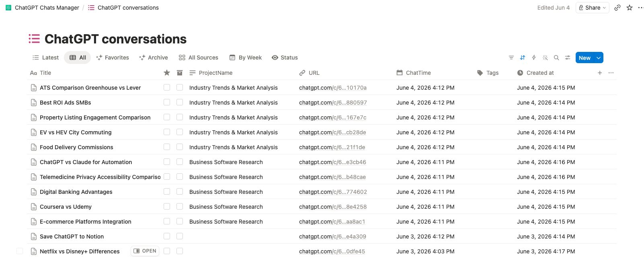Viewport: 644px width, 257px height.
Task: Copy page link icon in top bar
Action: click(x=617, y=8)
